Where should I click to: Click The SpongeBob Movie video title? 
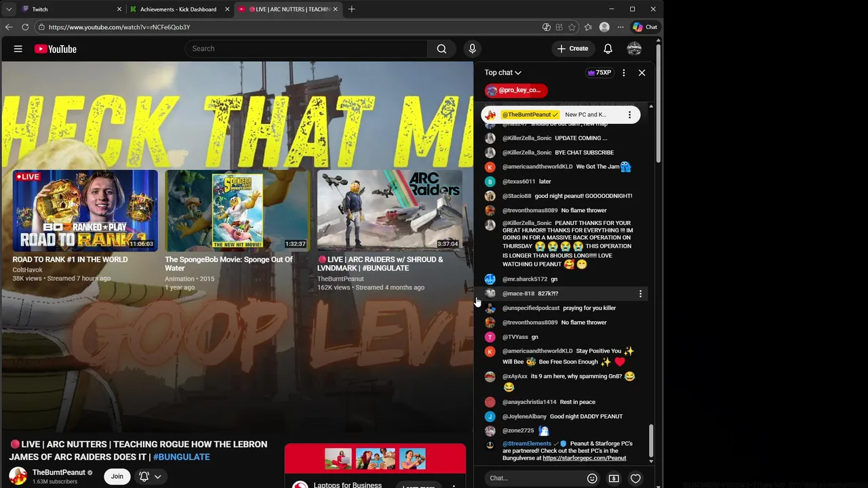(x=229, y=264)
